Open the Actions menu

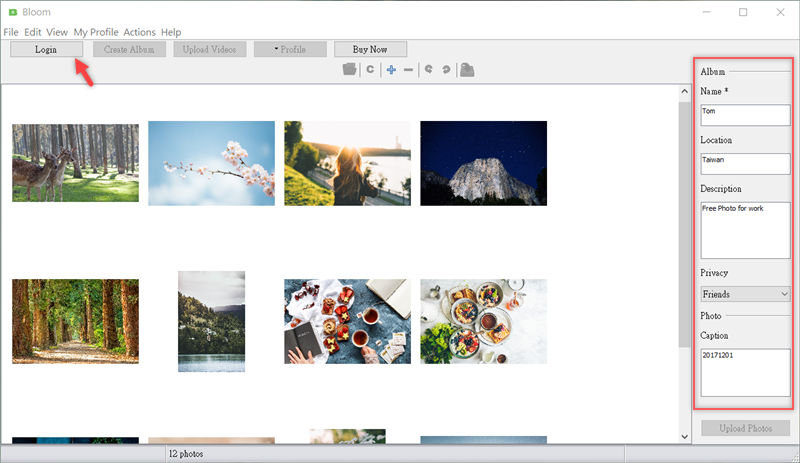pos(139,32)
